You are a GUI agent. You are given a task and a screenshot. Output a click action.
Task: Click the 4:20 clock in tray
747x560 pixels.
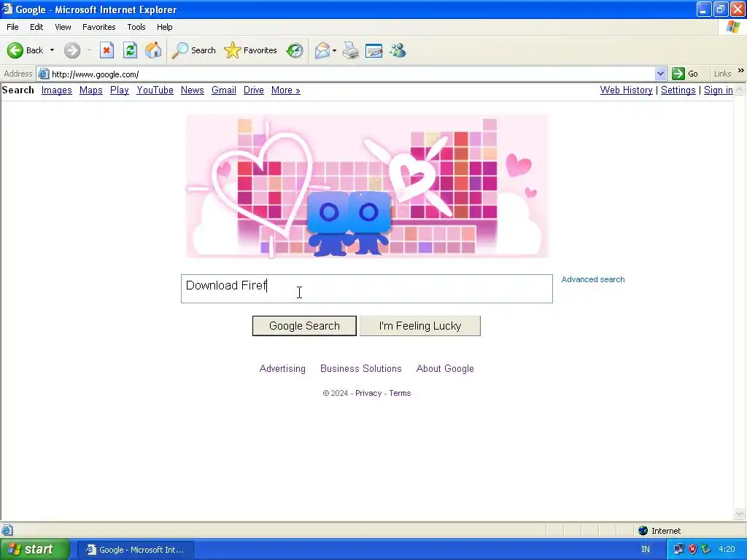click(x=727, y=550)
